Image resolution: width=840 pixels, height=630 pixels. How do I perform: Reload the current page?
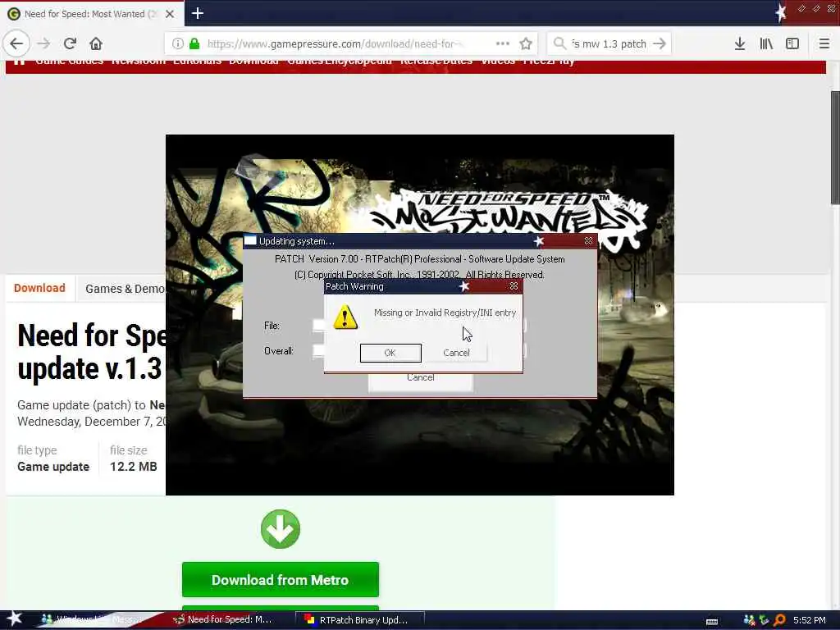70,43
